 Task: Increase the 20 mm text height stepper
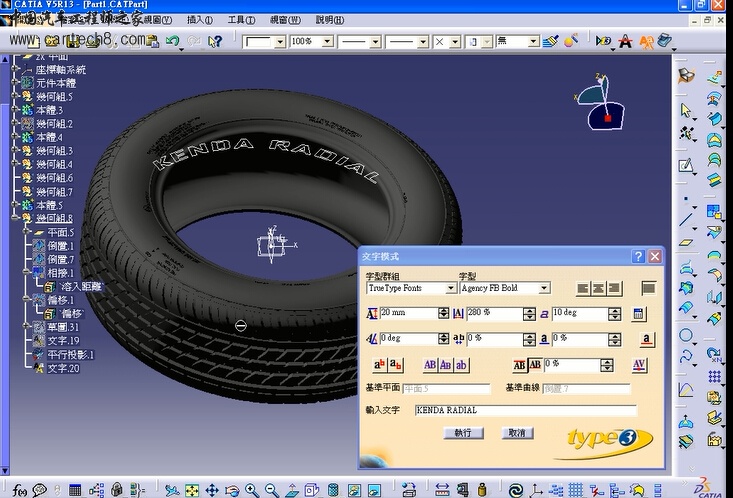tap(444, 310)
